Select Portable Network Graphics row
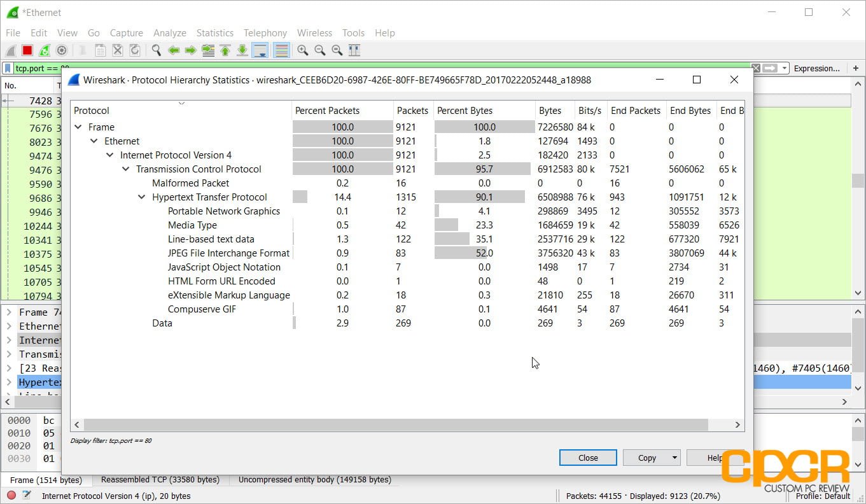The height and width of the screenshot is (504, 866). pyautogui.click(x=407, y=211)
